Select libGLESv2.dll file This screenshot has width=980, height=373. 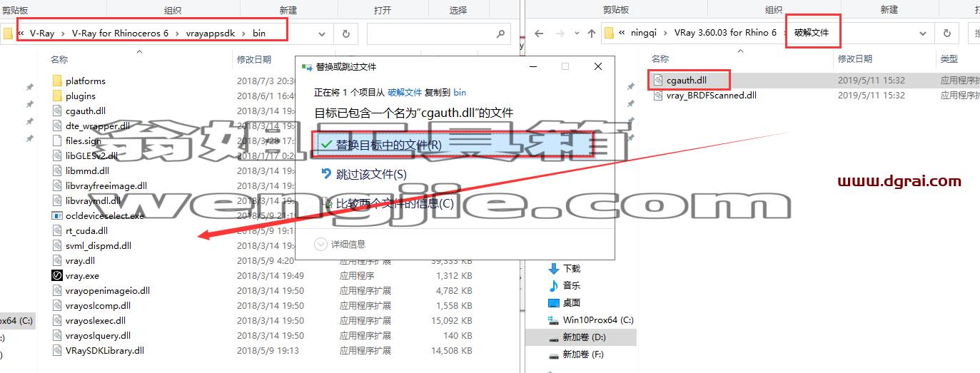click(91, 156)
